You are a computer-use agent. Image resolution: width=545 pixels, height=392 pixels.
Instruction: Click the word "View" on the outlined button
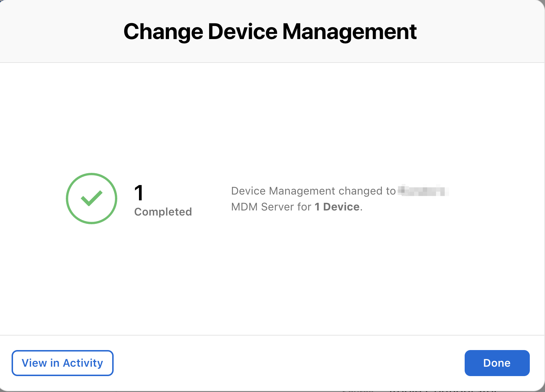coord(34,363)
